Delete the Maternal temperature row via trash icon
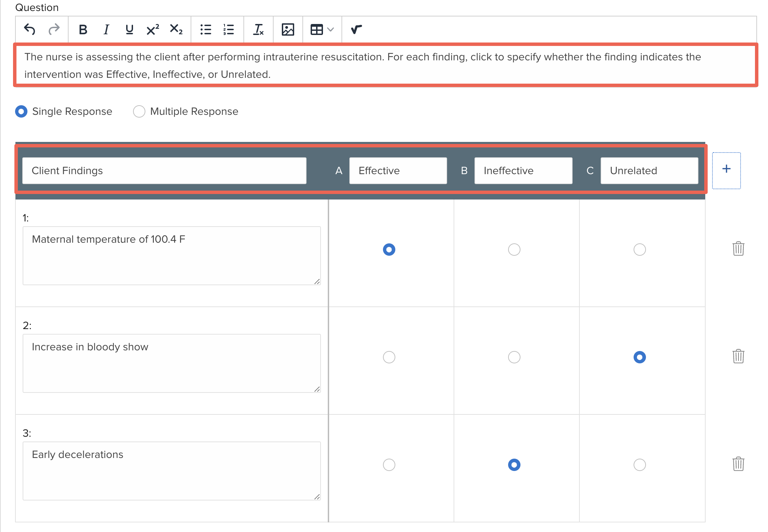This screenshot has width=768, height=532. click(738, 249)
